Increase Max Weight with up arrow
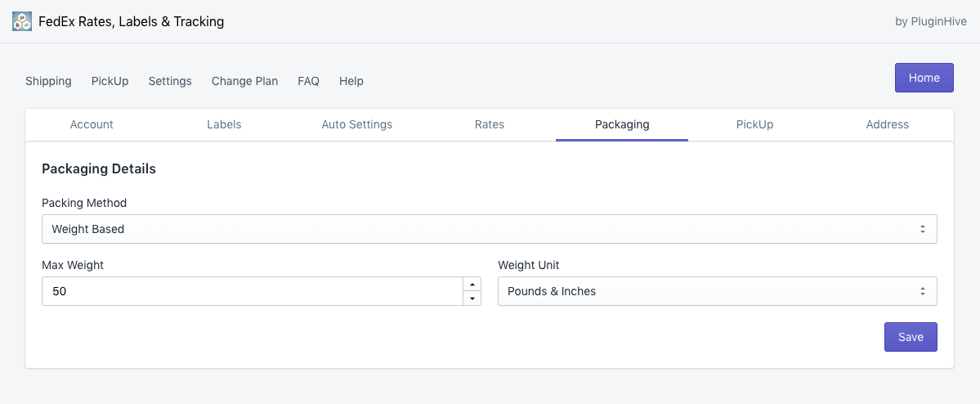 pos(472,284)
